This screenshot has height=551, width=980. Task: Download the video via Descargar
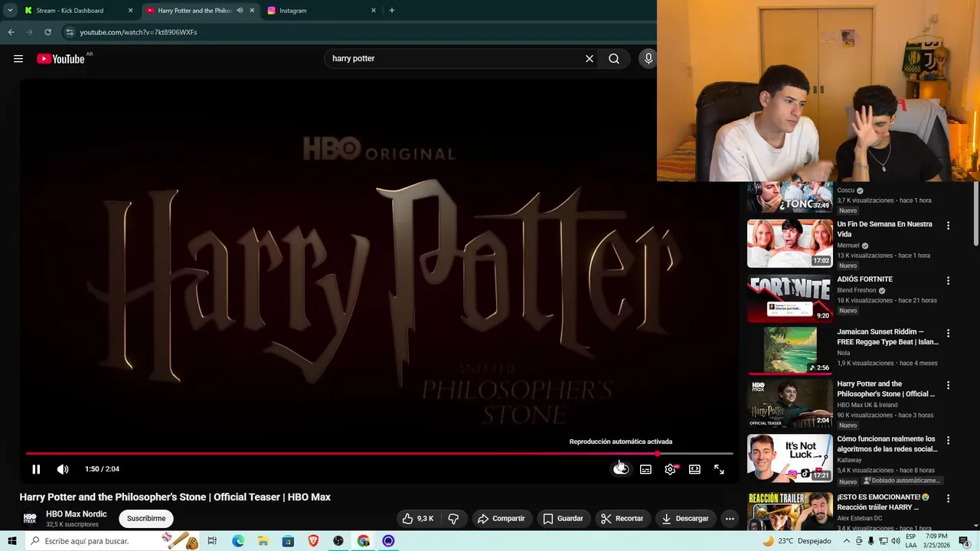(x=685, y=519)
